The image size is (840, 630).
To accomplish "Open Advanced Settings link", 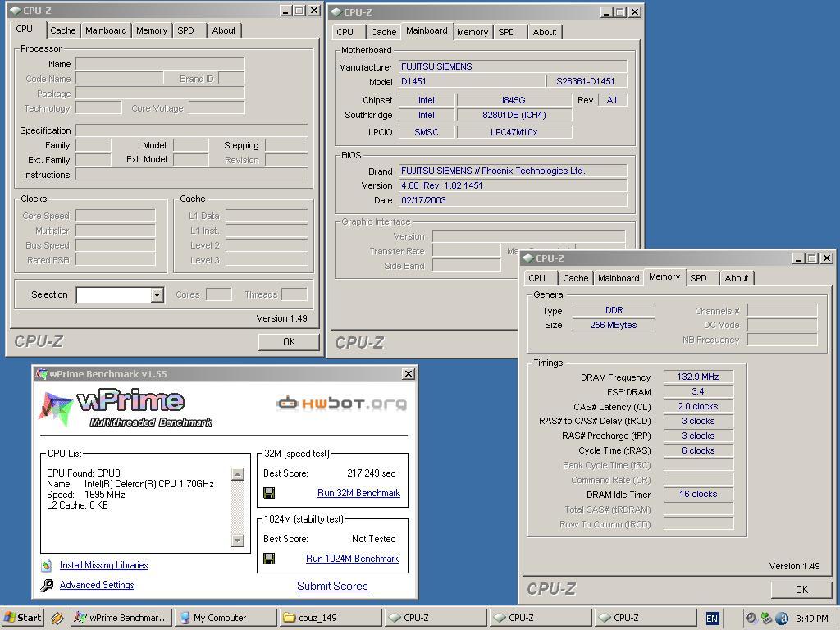I will pyautogui.click(x=97, y=585).
